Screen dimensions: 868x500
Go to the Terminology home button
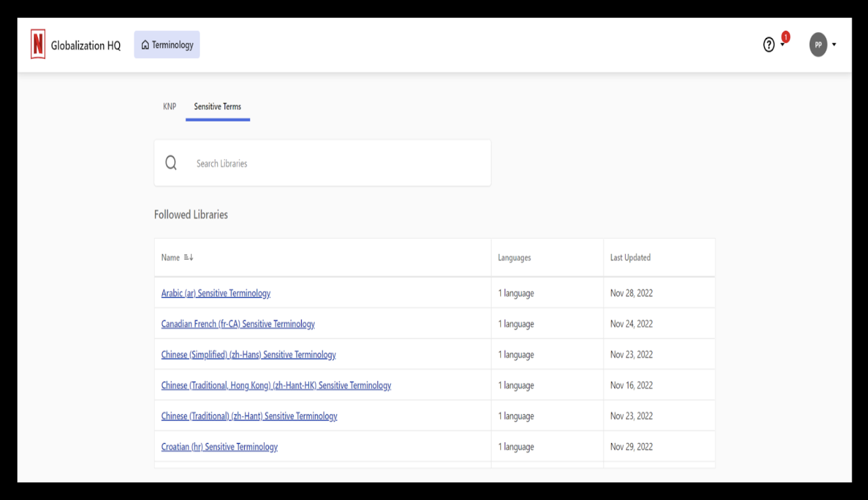(167, 45)
